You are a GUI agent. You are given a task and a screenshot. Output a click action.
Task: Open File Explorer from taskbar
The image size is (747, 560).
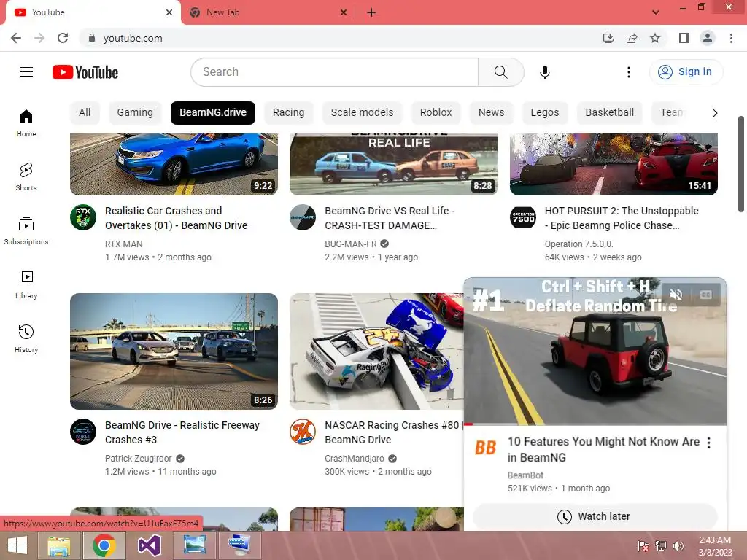point(58,545)
